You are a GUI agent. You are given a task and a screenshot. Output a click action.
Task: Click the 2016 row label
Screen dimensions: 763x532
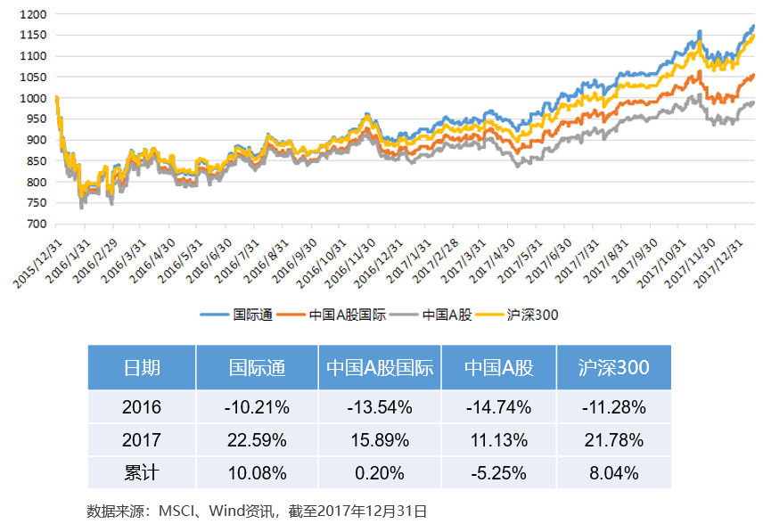pos(142,407)
